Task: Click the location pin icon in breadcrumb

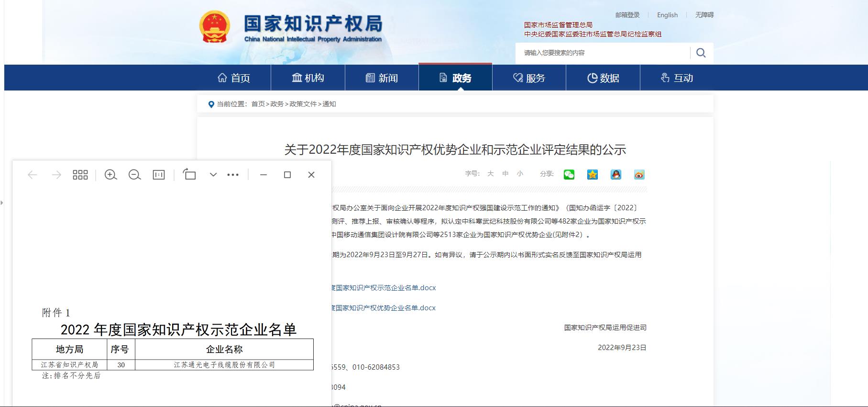Action: point(211,104)
